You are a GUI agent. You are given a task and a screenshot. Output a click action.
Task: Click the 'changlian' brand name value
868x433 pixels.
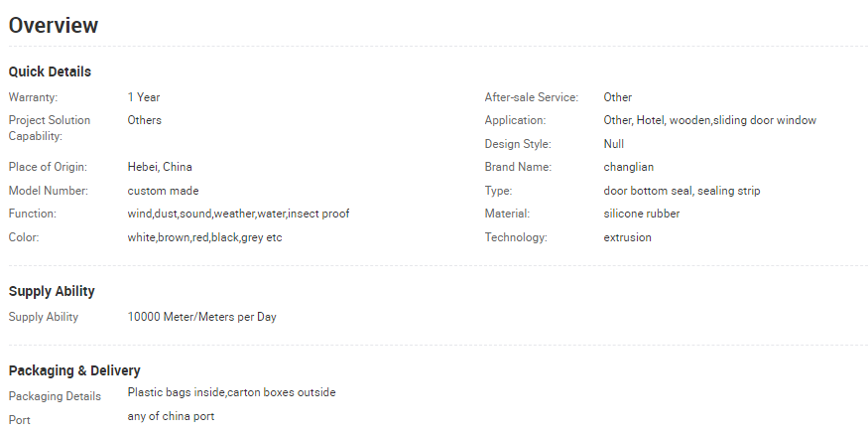click(x=628, y=167)
